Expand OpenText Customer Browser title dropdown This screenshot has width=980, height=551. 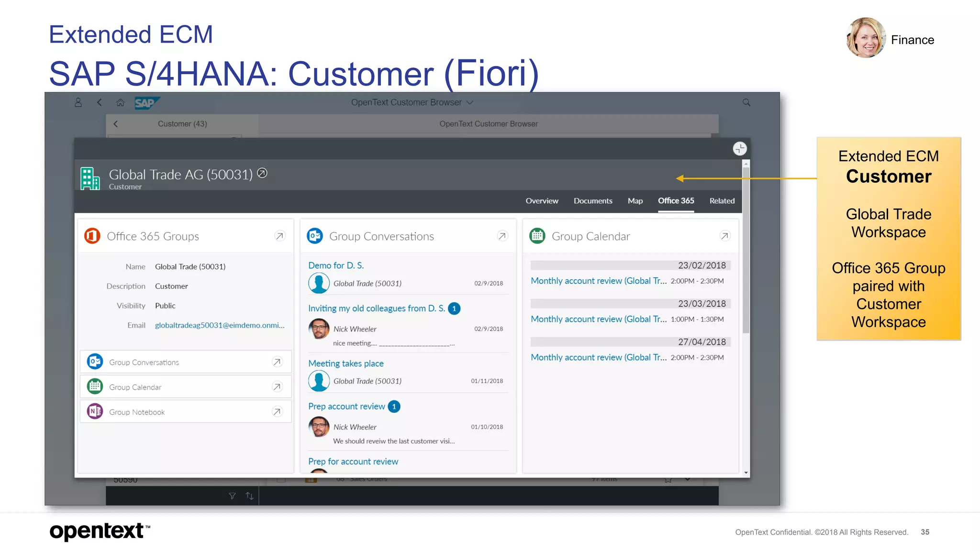470,102
